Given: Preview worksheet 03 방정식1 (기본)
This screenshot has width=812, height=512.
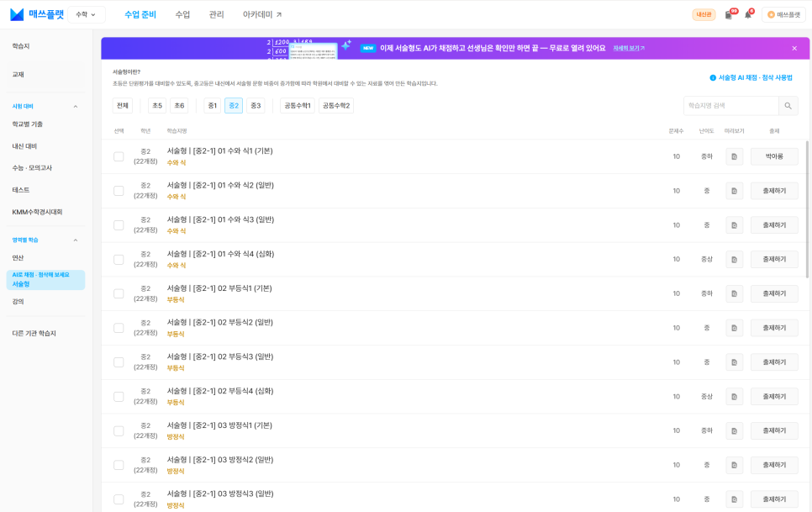Looking at the screenshot, I should point(735,430).
